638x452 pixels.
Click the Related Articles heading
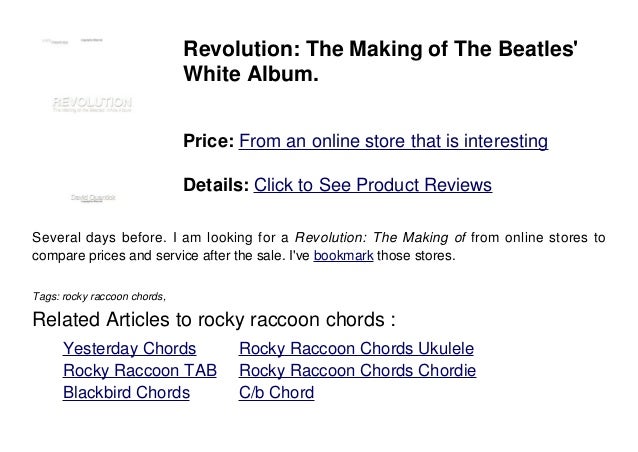214,319
